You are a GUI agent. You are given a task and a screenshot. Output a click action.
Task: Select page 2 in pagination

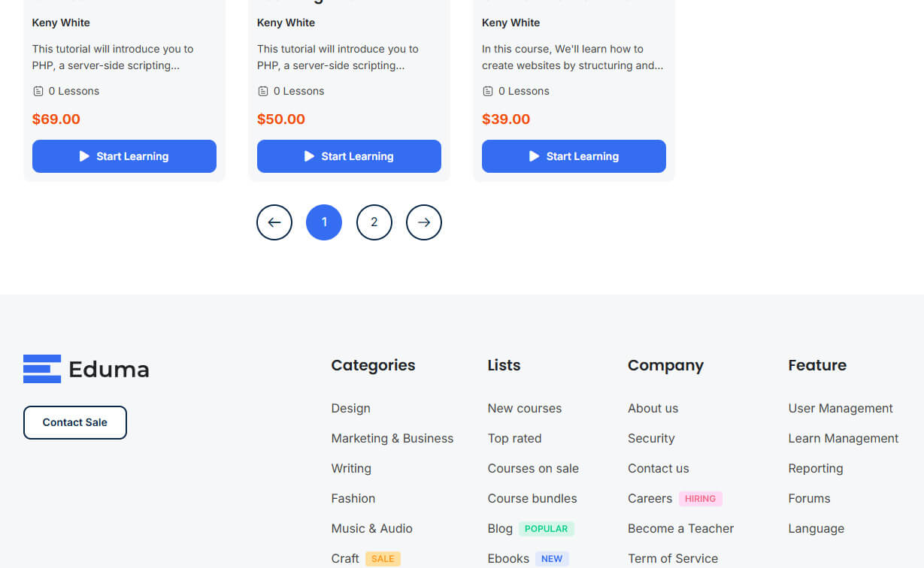(x=374, y=222)
